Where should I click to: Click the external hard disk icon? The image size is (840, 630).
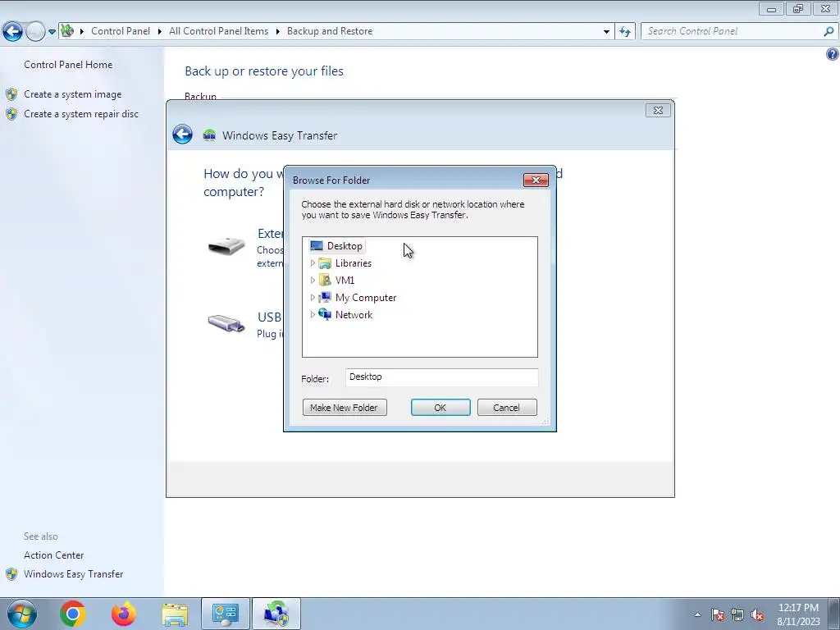[226, 246]
